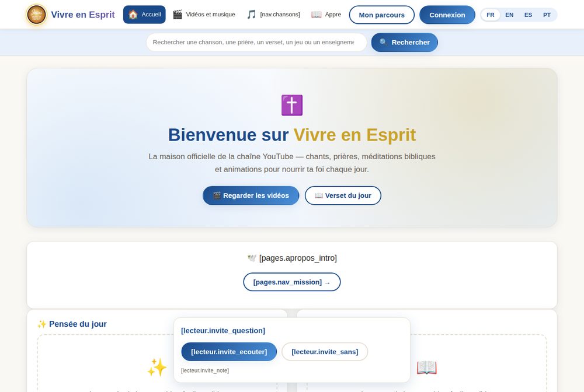Image resolution: width=584 pixels, height=392 pixels.
Task: Open Mon parcours button
Action: point(382,15)
